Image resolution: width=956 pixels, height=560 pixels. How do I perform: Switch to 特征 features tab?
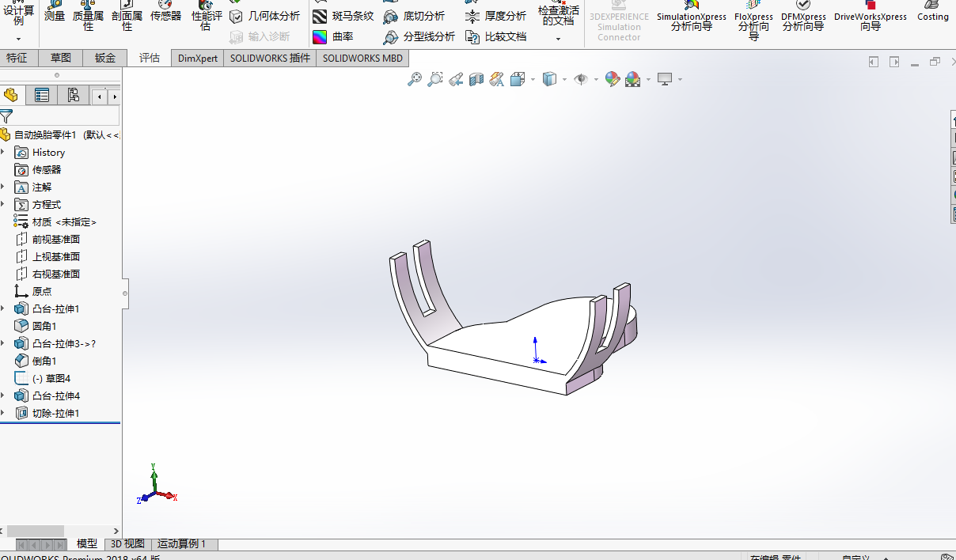click(17, 58)
